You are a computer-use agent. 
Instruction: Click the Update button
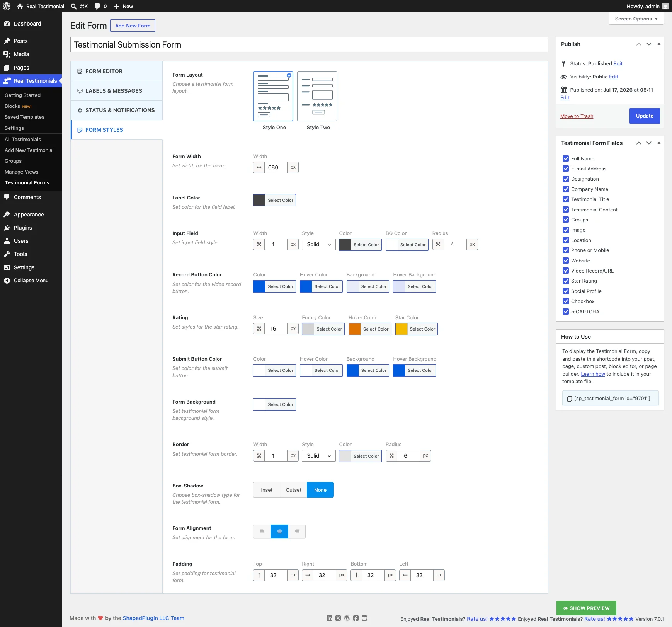[x=645, y=116]
